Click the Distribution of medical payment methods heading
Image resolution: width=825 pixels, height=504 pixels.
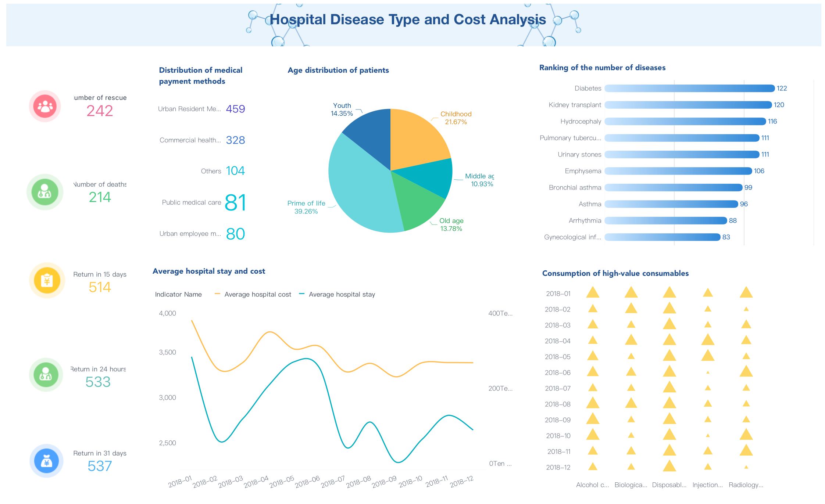click(x=201, y=76)
